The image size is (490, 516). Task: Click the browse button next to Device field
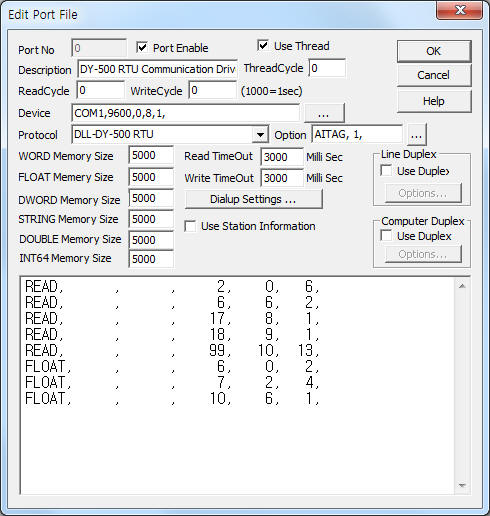point(324,113)
